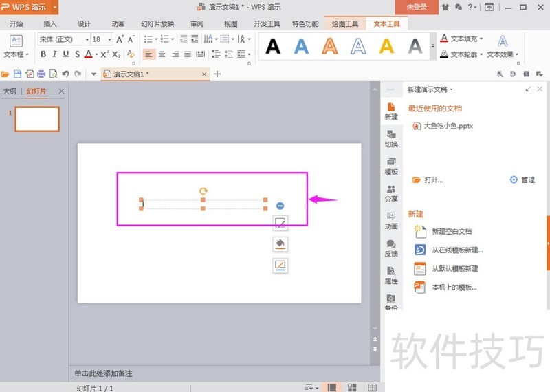Click the shape fill bucket floating icon

click(280, 243)
